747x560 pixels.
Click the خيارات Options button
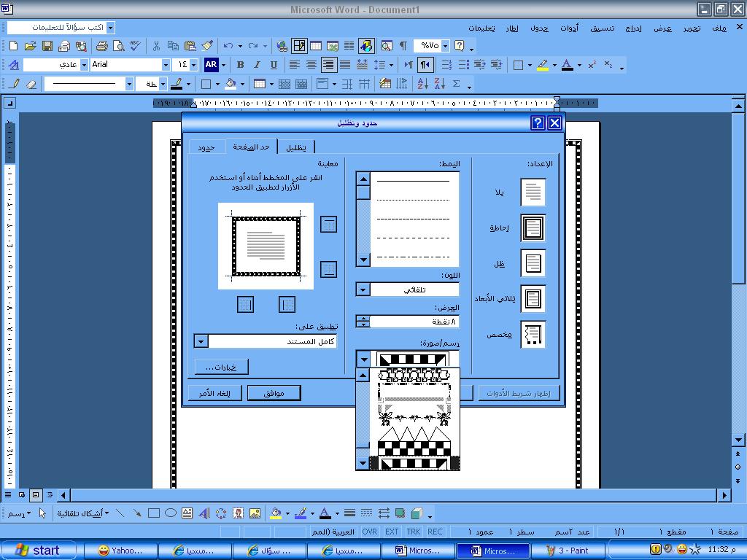pos(222,367)
